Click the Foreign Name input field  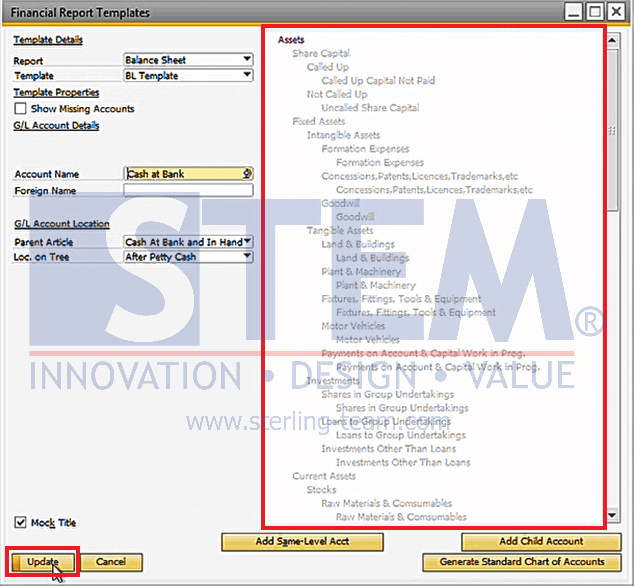188,191
